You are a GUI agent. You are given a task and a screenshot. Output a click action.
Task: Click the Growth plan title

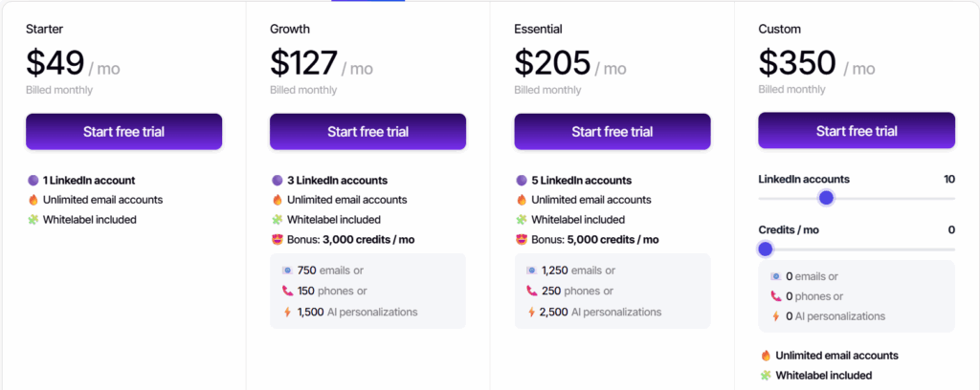coord(290,29)
